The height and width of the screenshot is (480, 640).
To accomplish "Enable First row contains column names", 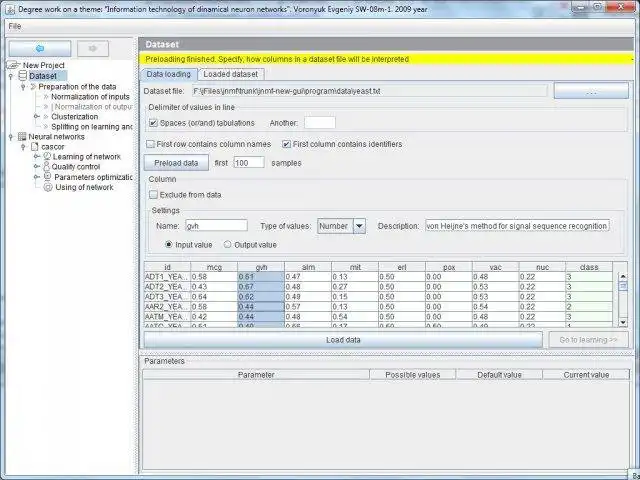I will pyautogui.click(x=151, y=144).
